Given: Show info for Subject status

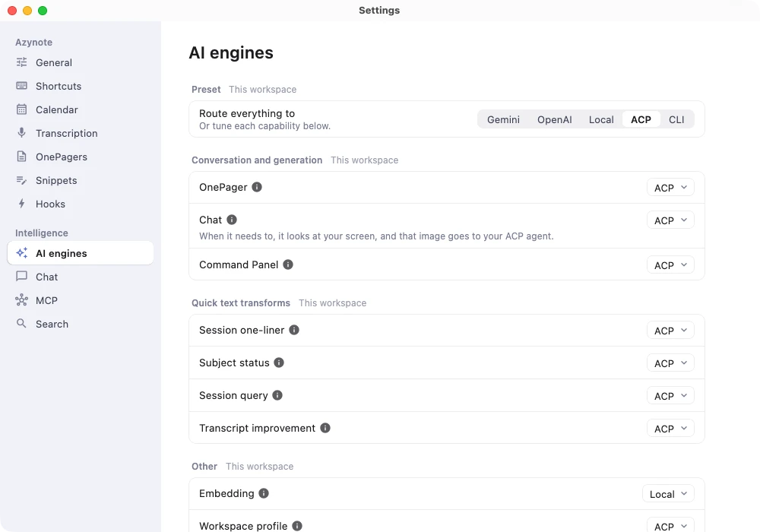Looking at the screenshot, I should (x=279, y=363).
